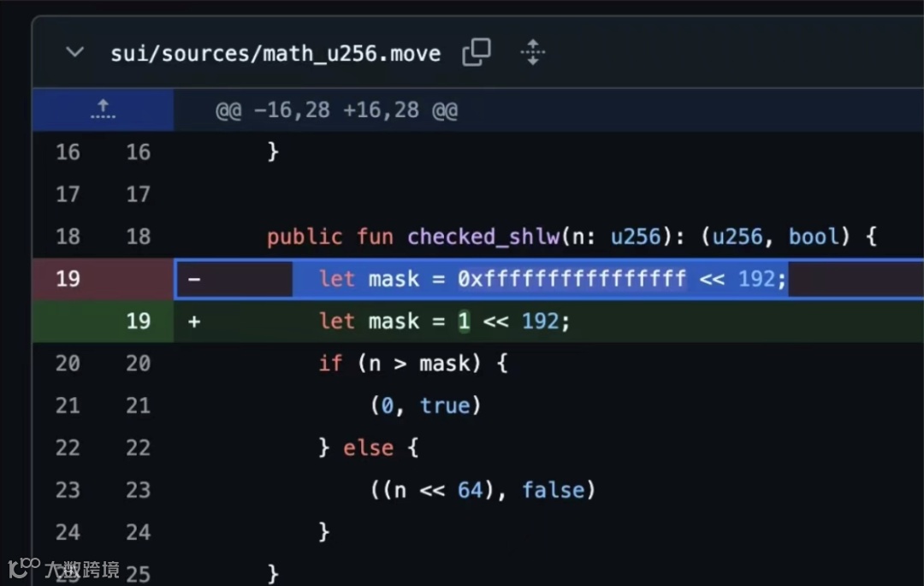The image size is (924, 586).
Task: Click the added line 'let mask = 1 << 192;'
Action: (444, 321)
